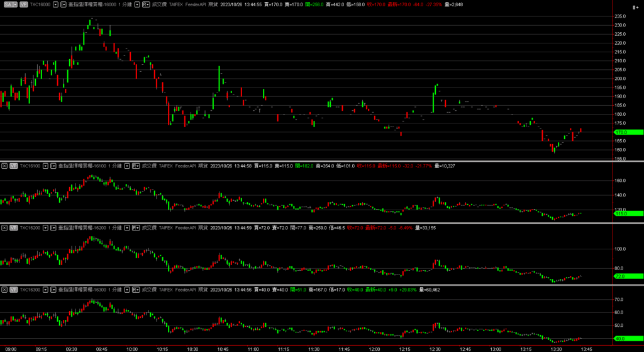Click the '臺指選擇權買權-16100' chart name
Viewport: 644px width, 352px height.
(x=82, y=166)
